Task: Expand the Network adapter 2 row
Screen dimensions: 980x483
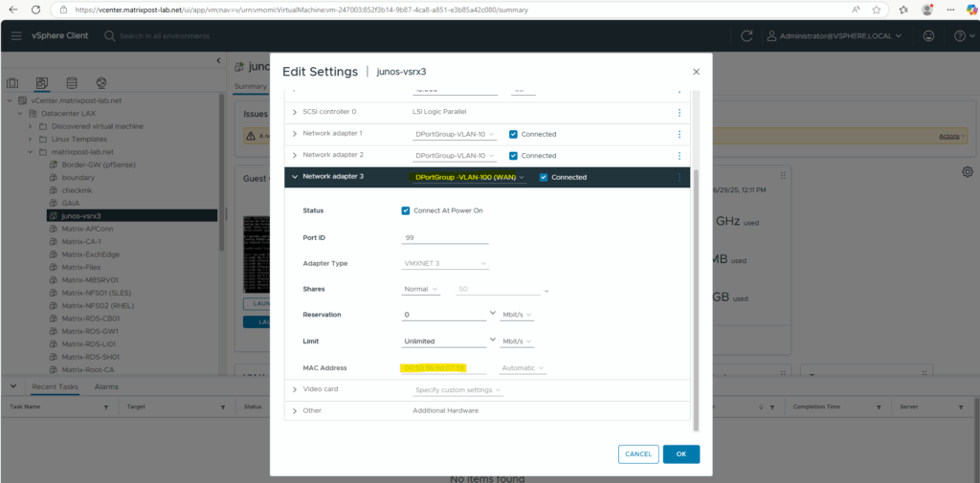Action: [x=295, y=155]
